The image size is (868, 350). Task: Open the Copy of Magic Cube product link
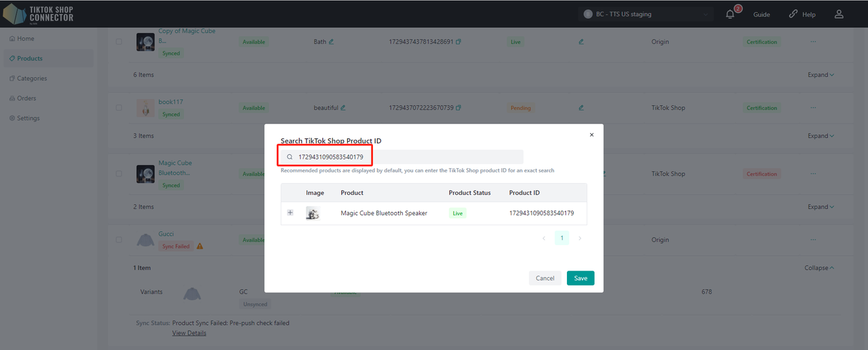(x=187, y=36)
